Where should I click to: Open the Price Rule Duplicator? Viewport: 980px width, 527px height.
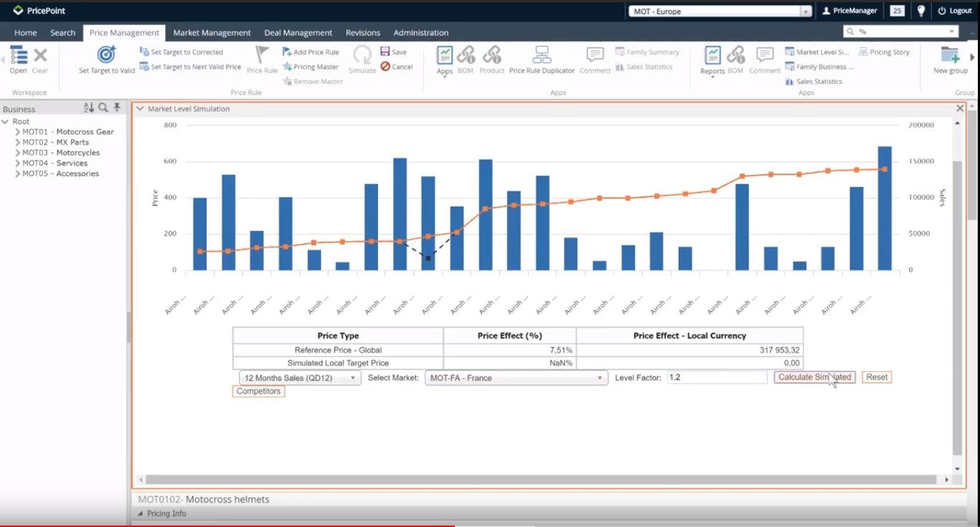pos(542,59)
